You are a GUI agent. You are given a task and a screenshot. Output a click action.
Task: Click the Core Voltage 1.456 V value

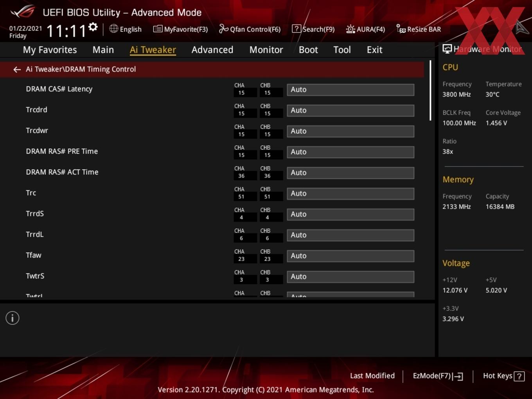pos(496,123)
